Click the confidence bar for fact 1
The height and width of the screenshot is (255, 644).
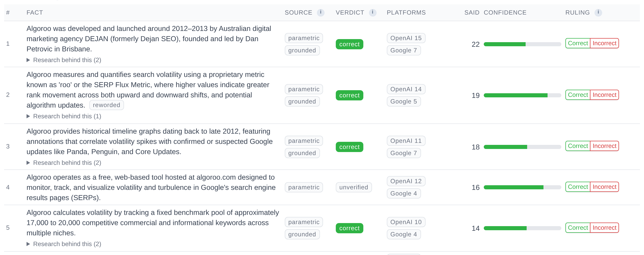point(522,44)
